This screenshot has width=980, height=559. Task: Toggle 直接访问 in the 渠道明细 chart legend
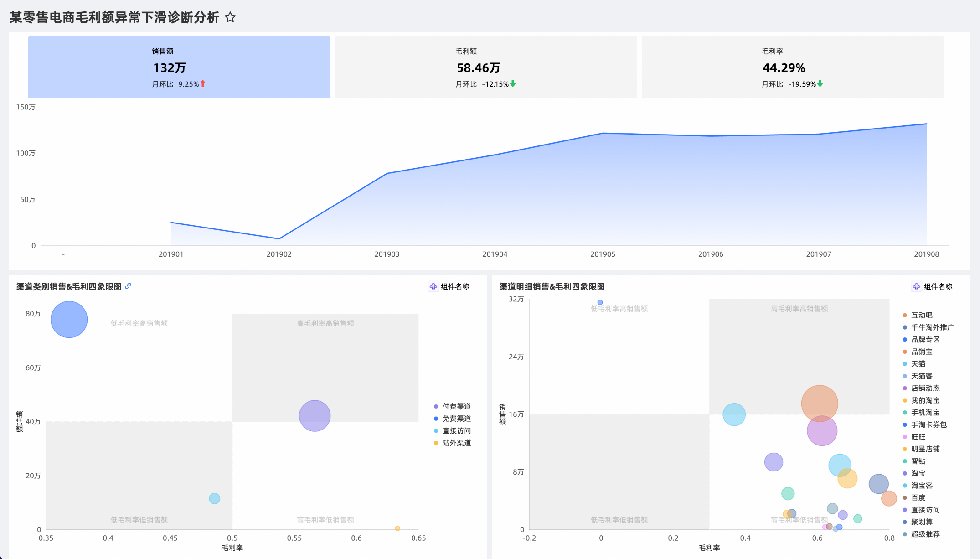pyautogui.click(x=921, y=510)
